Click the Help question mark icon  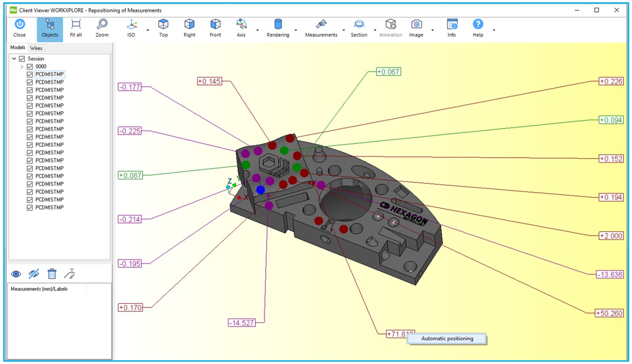(478, 24)
